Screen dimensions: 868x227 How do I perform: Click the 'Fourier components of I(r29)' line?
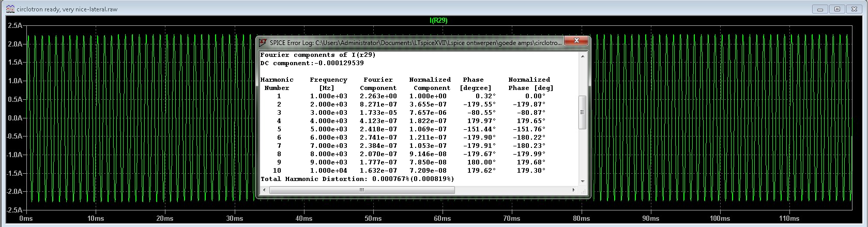318,55
